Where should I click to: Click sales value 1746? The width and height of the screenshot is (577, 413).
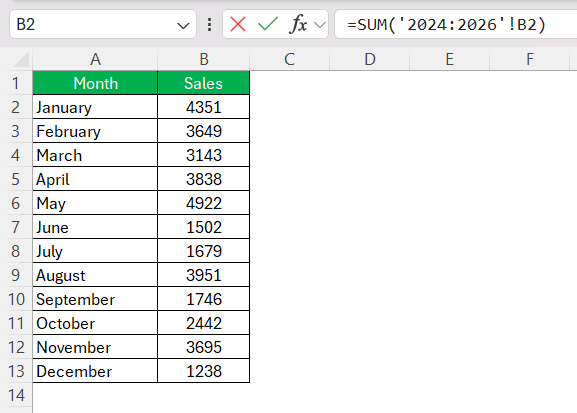coord(203,299)
